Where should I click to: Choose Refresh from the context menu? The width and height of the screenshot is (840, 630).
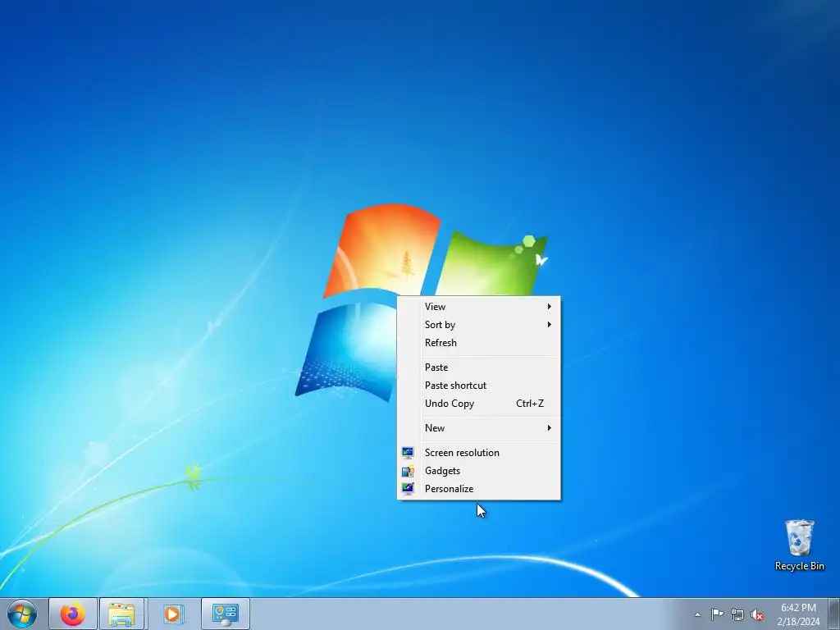[479, 343]
